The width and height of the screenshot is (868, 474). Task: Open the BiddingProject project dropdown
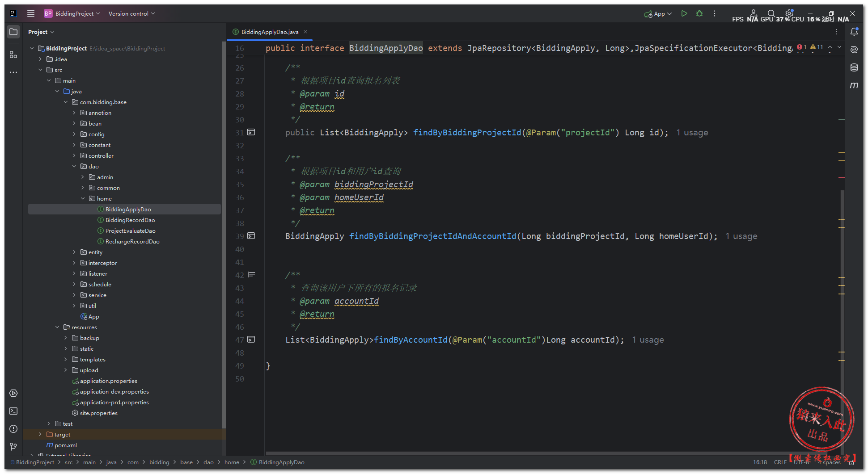pos(72,13)
